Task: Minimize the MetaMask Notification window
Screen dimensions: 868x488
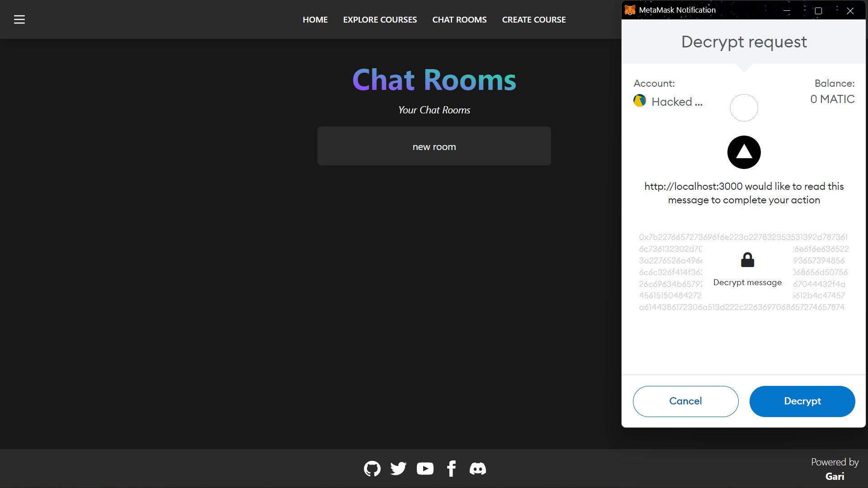Action: click(x=787, y=10)
